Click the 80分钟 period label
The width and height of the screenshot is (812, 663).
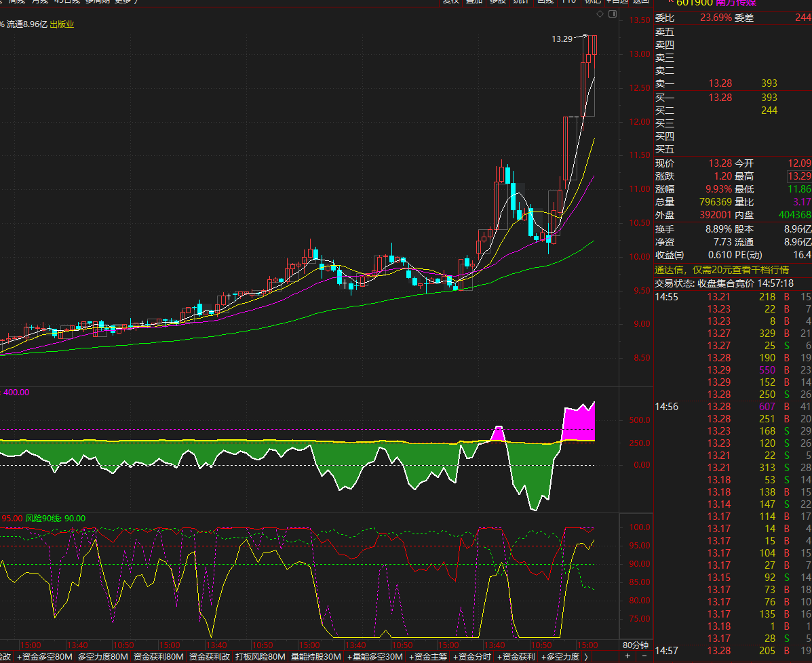pyautogui.click(x=636, y=645)
